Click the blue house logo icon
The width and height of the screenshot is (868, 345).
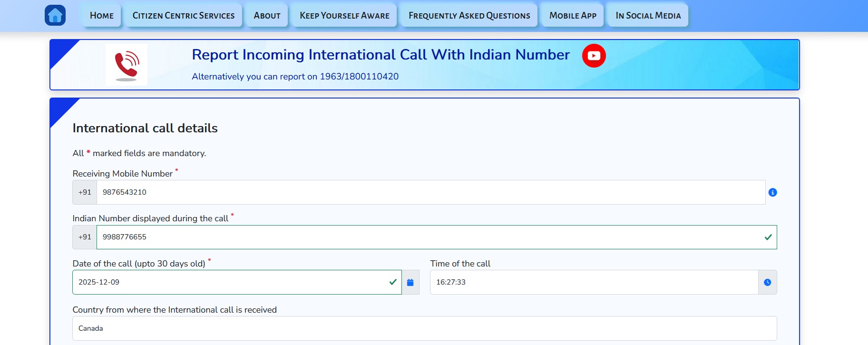click(55, 15)
